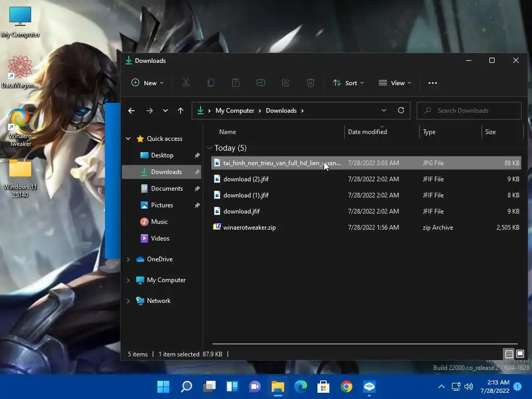
Task: Select the download.jfif file
Action: click(366, 211)
